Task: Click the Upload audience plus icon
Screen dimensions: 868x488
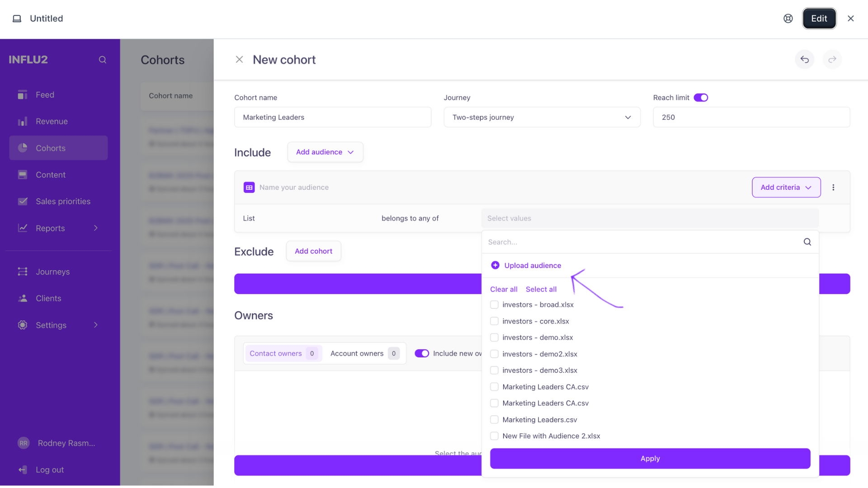Action: (495, 265)
